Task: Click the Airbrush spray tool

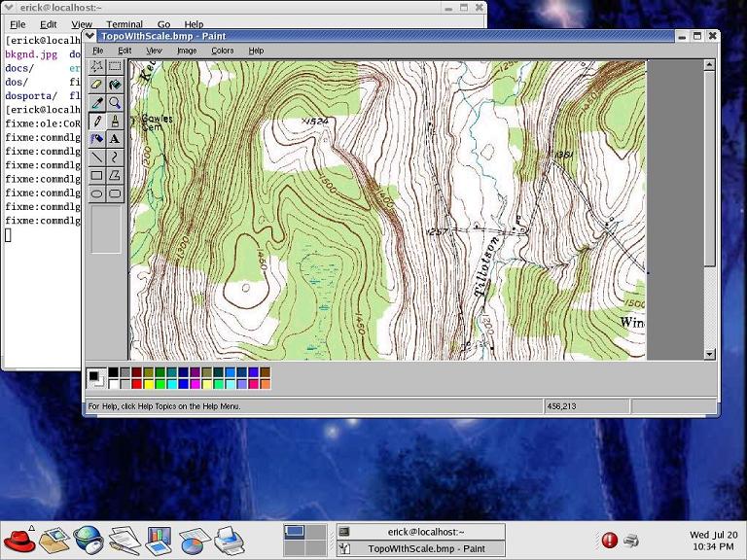Action: (x=97, y=139)
